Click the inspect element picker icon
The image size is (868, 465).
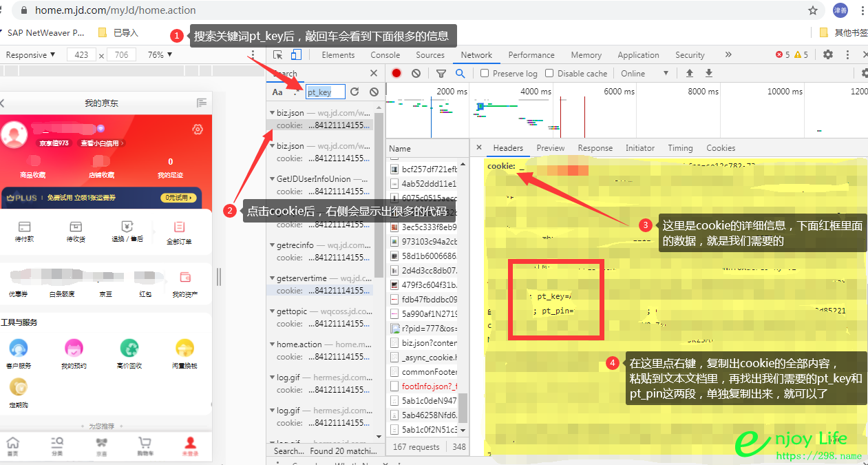coord(277,55)
